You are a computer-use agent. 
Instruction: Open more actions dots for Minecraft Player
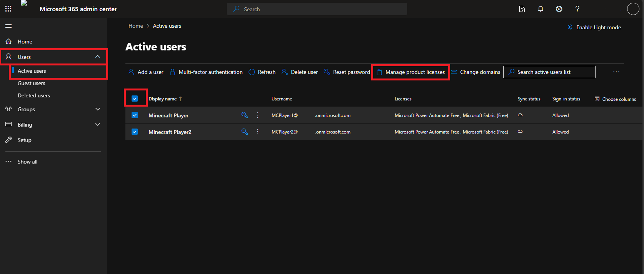coord(258,115)
